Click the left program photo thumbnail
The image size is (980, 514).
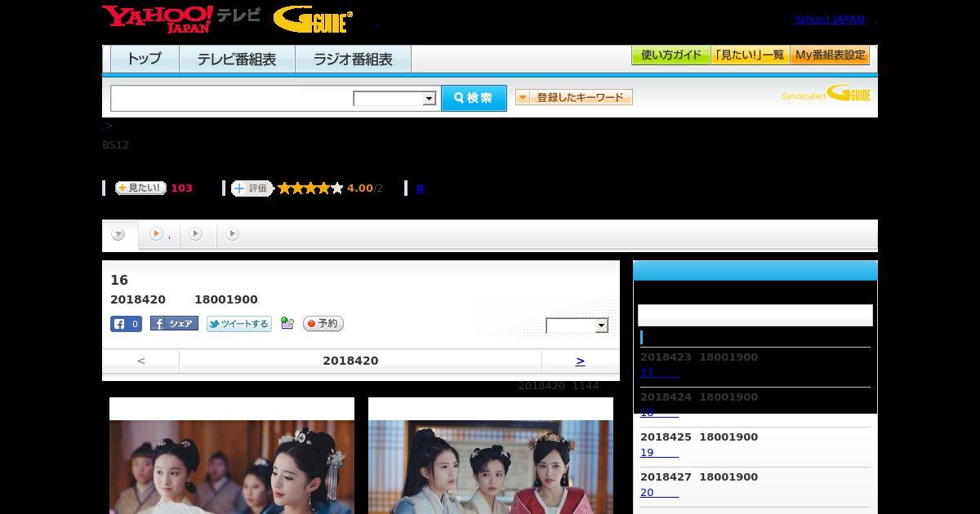point(232,455)
